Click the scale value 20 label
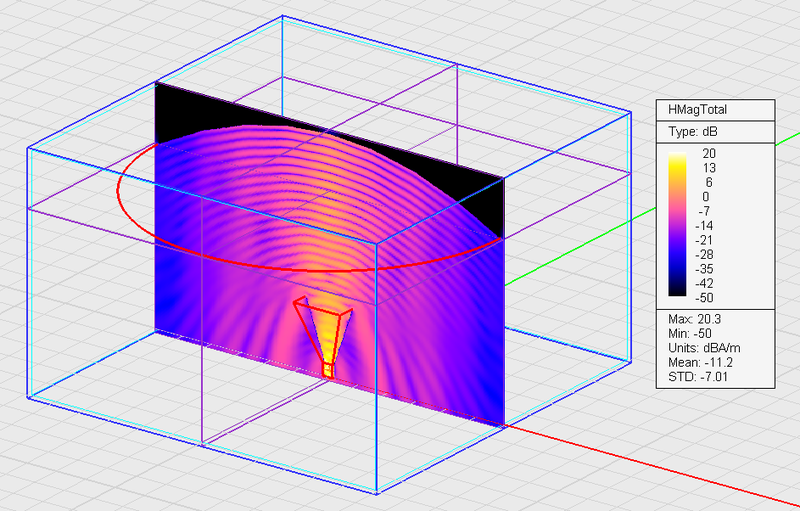 pyautogui.click(x=709, y=154)
